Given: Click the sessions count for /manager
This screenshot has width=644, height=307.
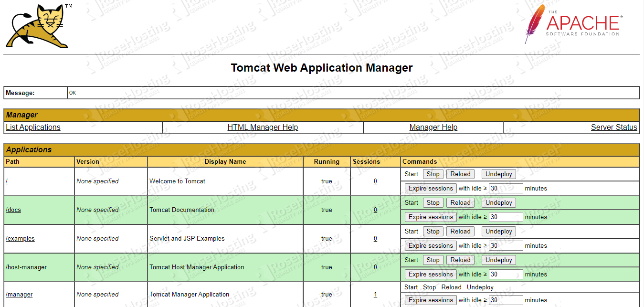Looking at the screenshot, I should coord(375,294).
